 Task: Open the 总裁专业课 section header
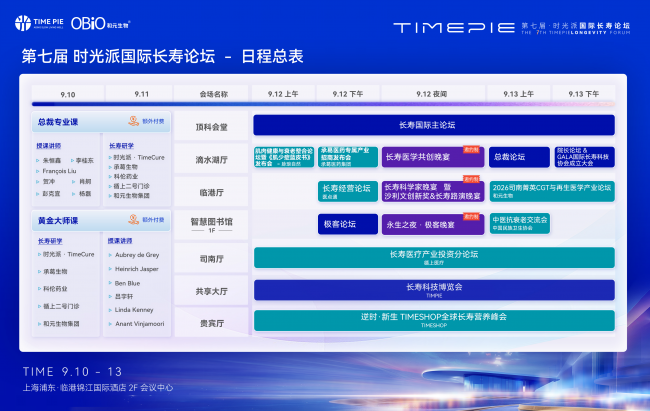pyautogui.click(x=101, y=122)
